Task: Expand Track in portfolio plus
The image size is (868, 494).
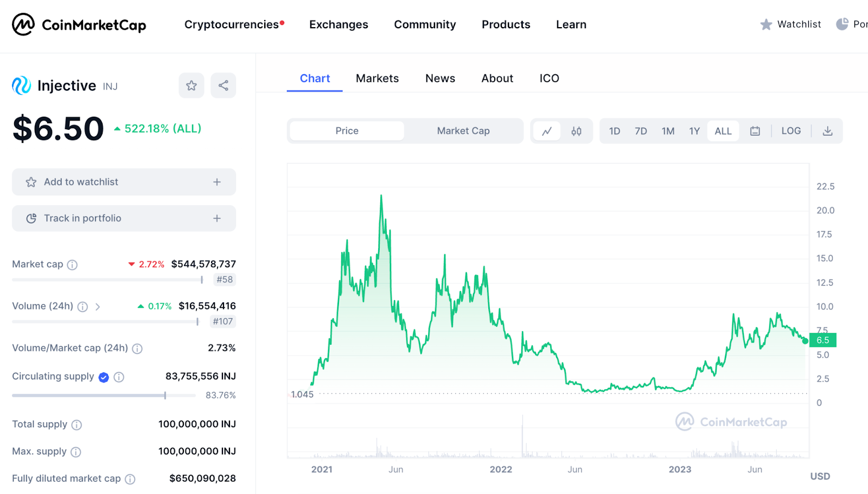Action: click(x=216, y=218)
